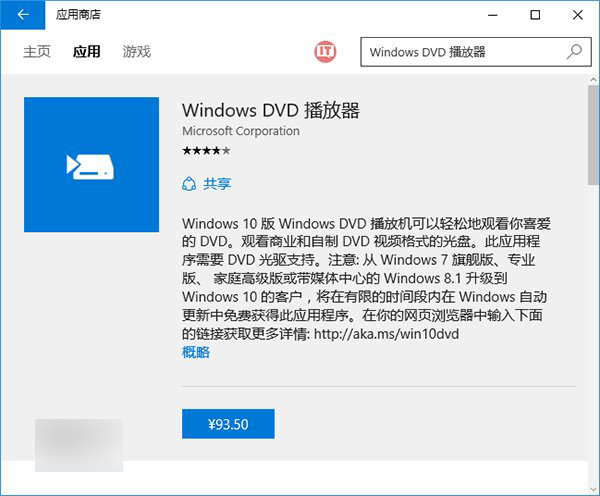Screen dimensions: 600x496
Task: Select the 应用 tab
Action: 87,51
